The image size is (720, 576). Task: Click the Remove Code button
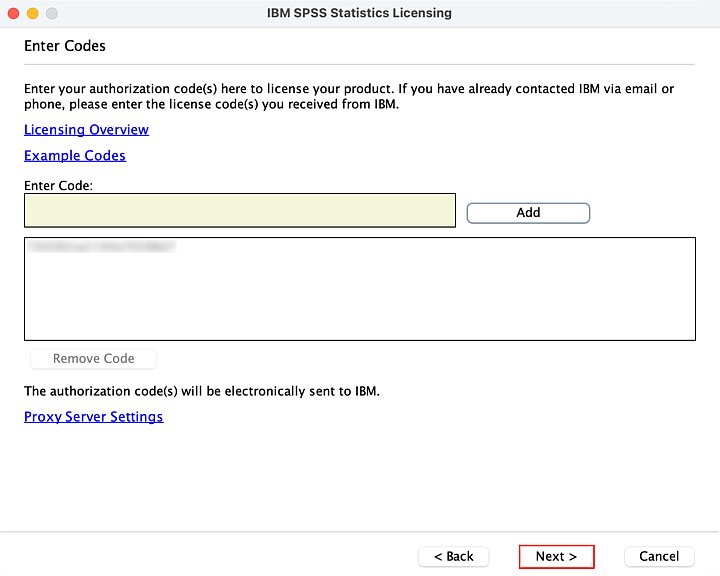[93, 358]
